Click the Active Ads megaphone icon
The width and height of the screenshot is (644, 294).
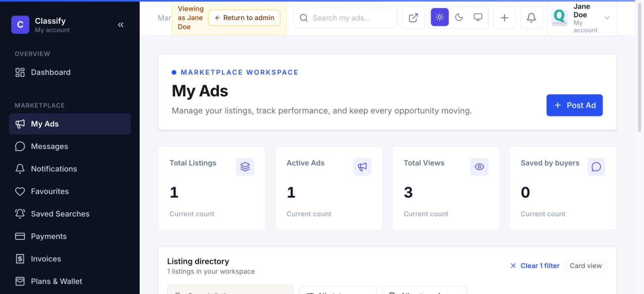click(x=362, y=167)
